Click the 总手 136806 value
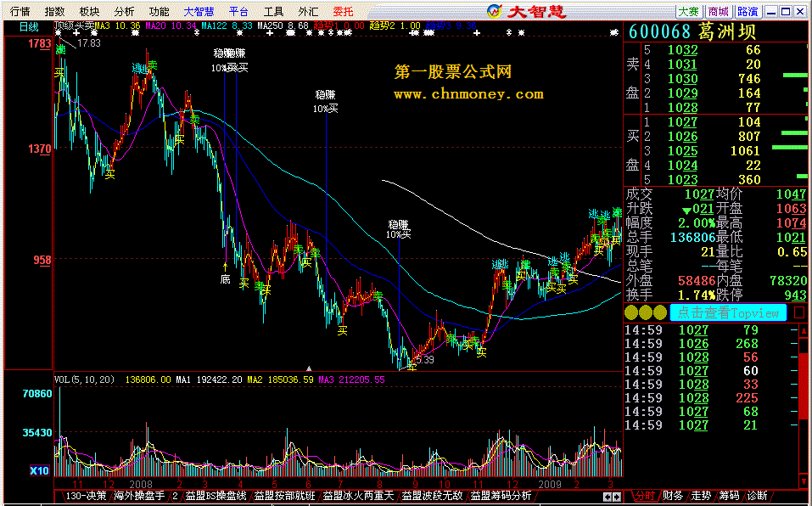 (x=693, y=238)
